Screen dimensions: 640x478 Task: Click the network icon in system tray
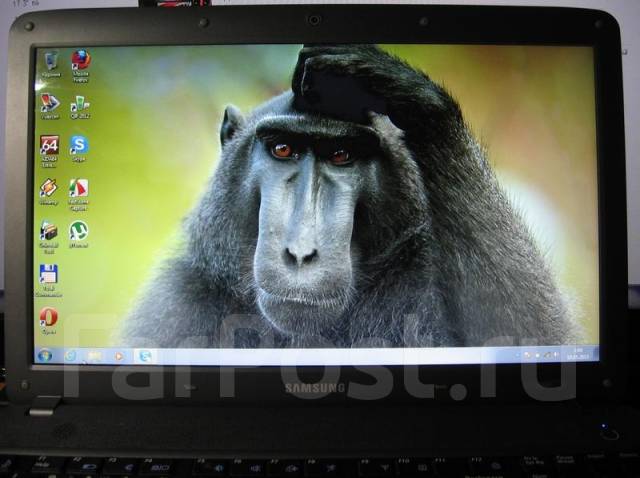[x=545, y=354]
